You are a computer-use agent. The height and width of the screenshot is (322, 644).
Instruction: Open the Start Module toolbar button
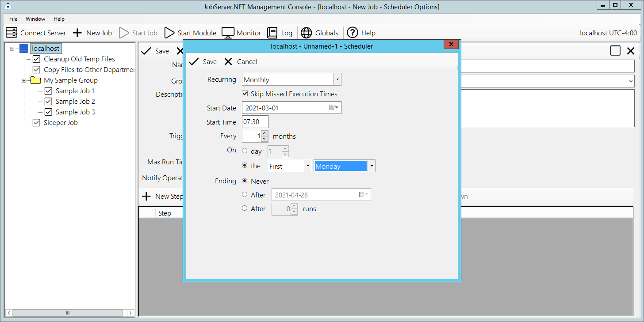169,33
